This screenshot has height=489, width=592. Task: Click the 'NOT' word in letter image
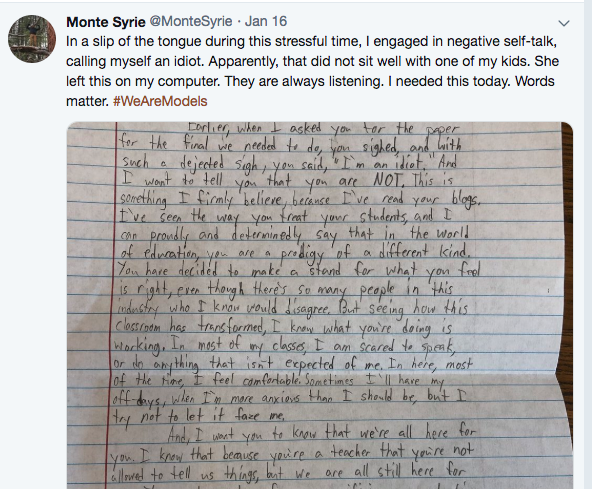click(x=388, y=180)
